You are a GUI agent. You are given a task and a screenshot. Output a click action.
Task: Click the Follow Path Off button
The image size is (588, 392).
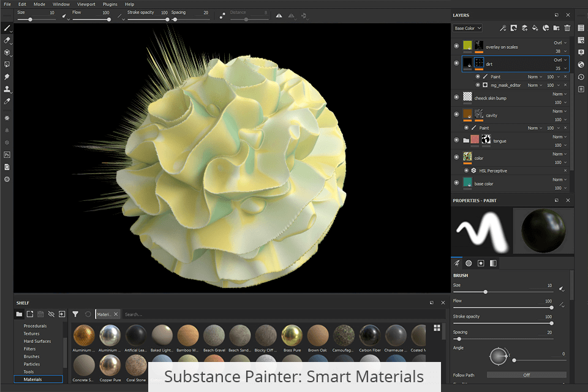pos(526,375)
